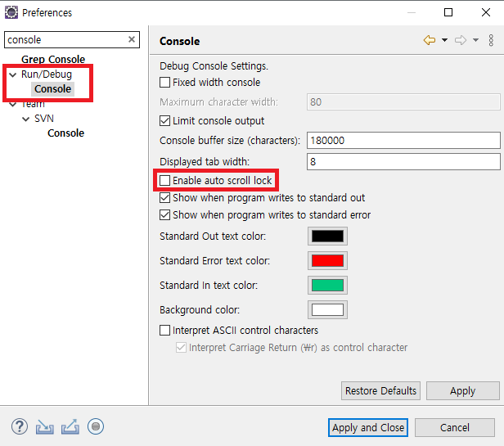Close the Preferences window
The image size is (504, 446).
coord(486,12)
